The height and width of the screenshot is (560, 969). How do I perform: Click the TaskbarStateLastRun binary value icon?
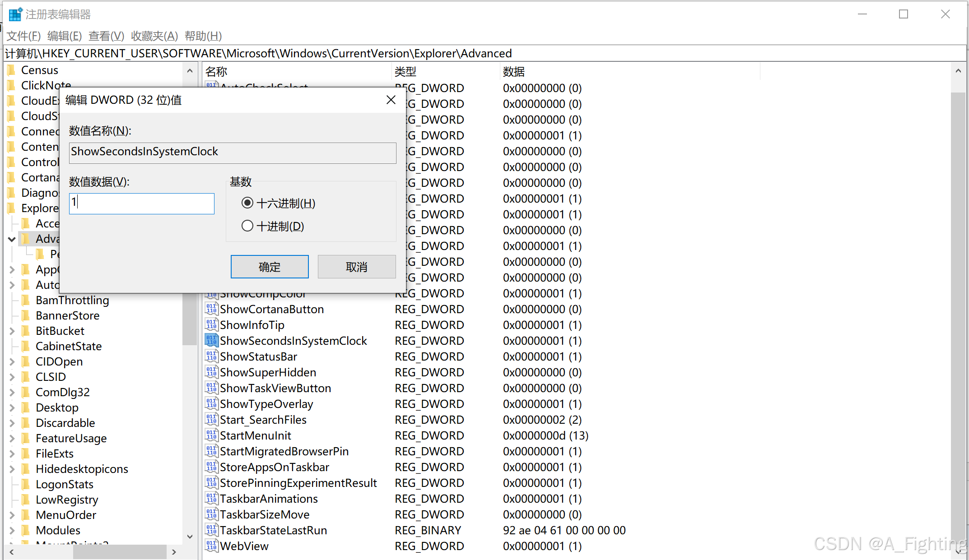tap(211, 530)
